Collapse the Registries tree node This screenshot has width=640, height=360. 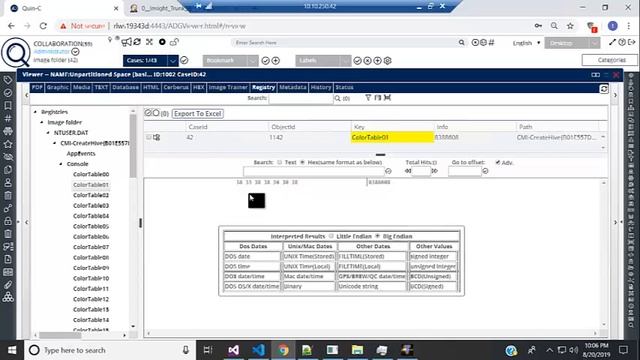[x=36, y=112]
